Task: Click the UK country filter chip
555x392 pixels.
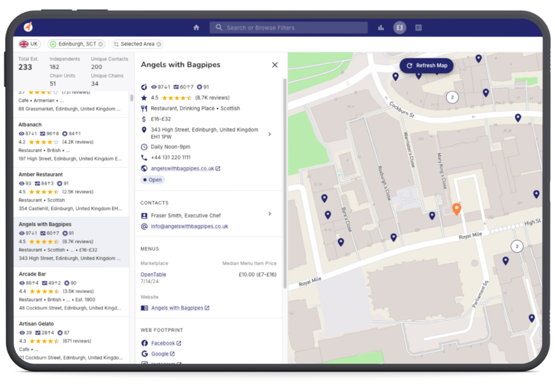Action: point(29,44)
